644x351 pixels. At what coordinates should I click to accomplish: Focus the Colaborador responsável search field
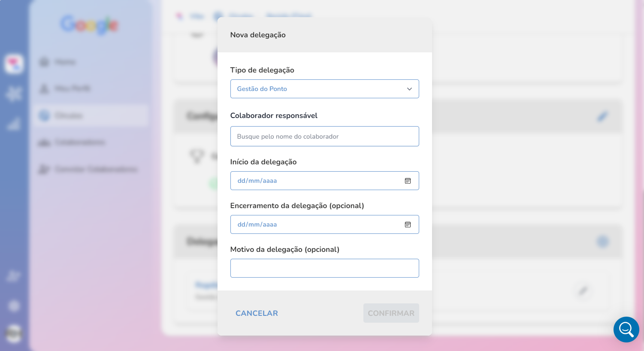(324, 136)
